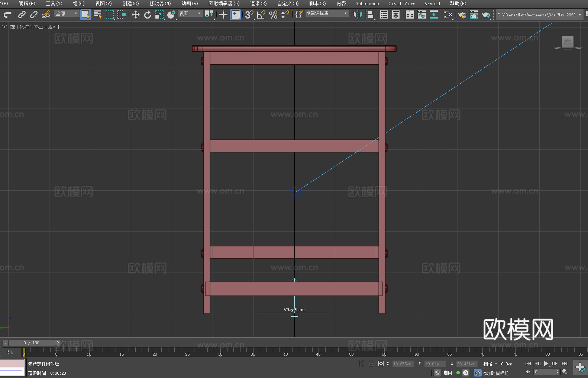The height and width of the screenshot is (378, 588).
Task: Click the Redo arrow icon
Action: (x=7, y=14)
